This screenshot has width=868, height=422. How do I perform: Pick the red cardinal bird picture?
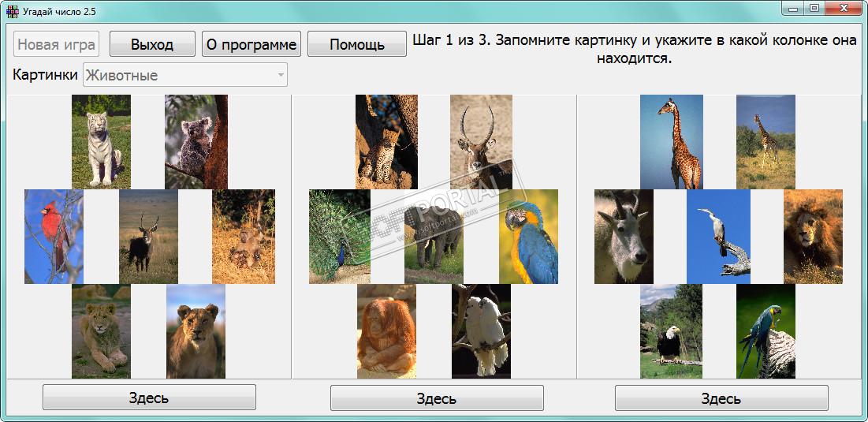click(x=54, y=237)
